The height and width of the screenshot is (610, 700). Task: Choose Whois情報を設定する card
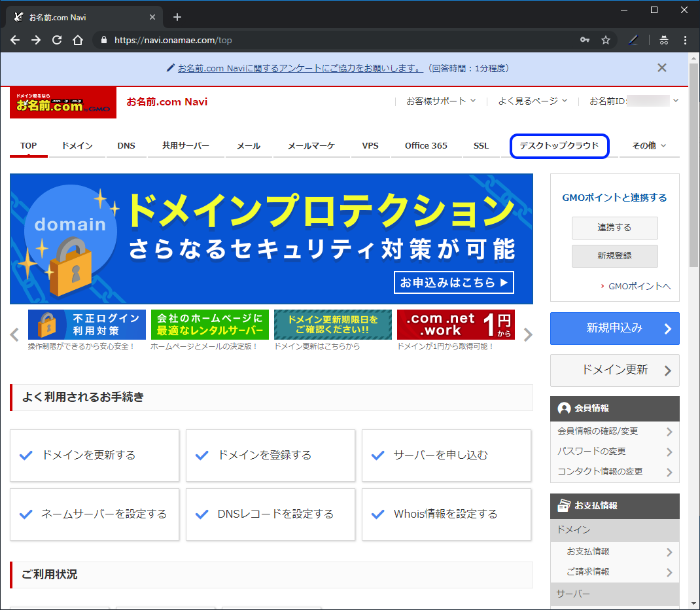point(446,514)
